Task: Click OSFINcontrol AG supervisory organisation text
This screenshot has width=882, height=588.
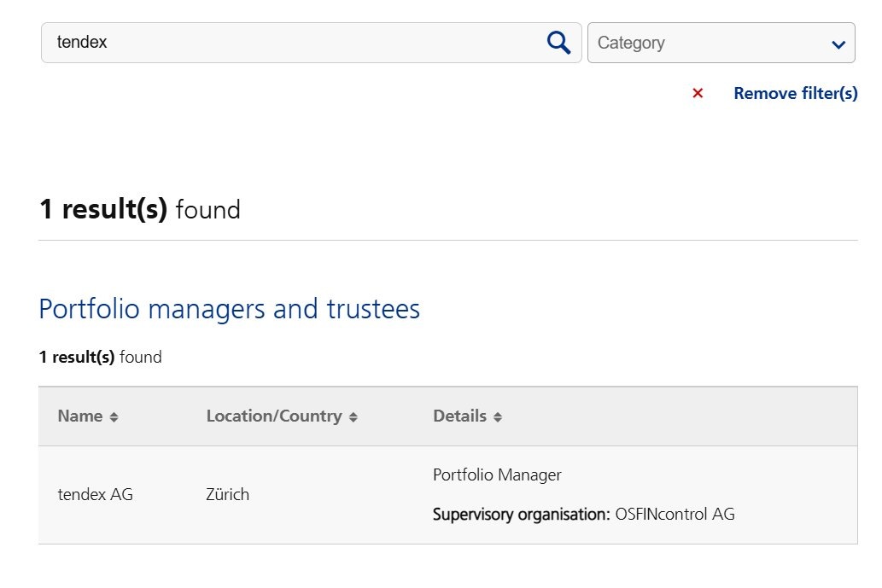Action: pyautogui.click(x=674, y=515)
